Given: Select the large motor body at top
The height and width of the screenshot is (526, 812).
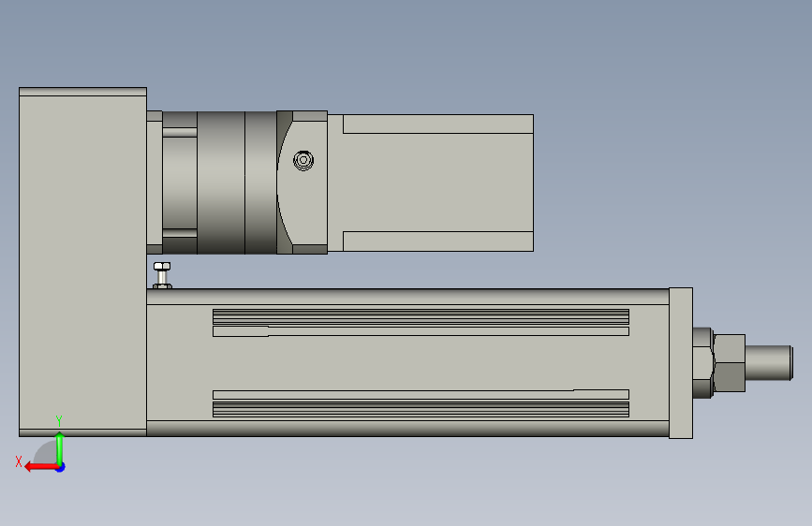Looking at the screenshot, I should tap(430, 183).
